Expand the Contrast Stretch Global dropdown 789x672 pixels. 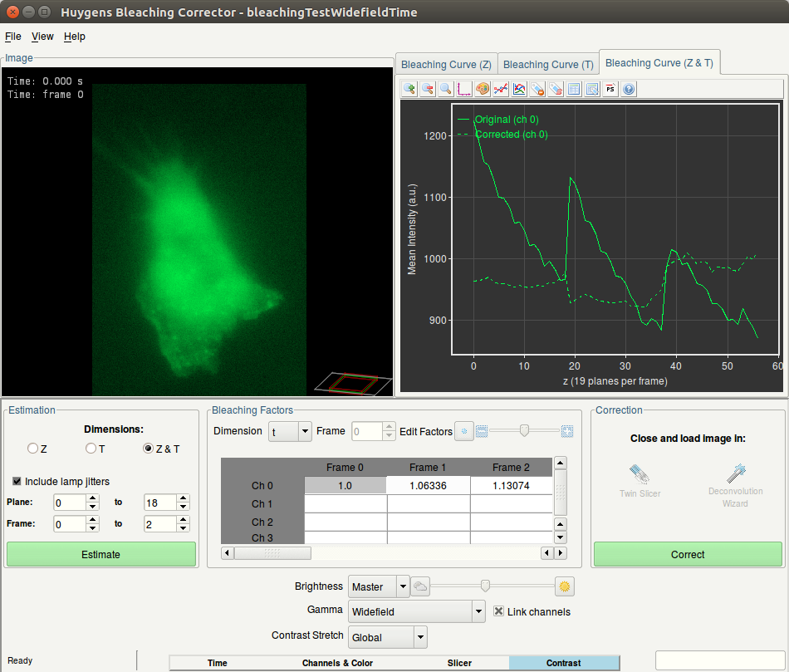pos(420,637)
